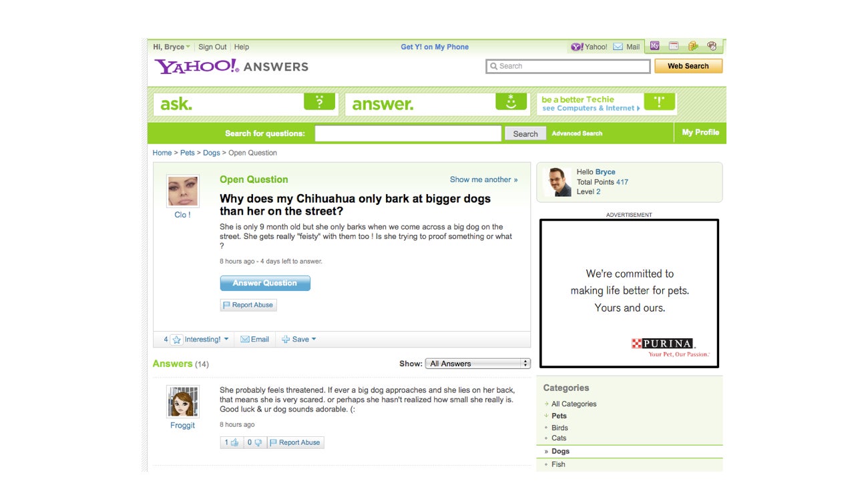868x487 pixels.
Task: Expand the Hi, Bryce account dropdown
Action: pyautogui.click(x=172, y=47)
